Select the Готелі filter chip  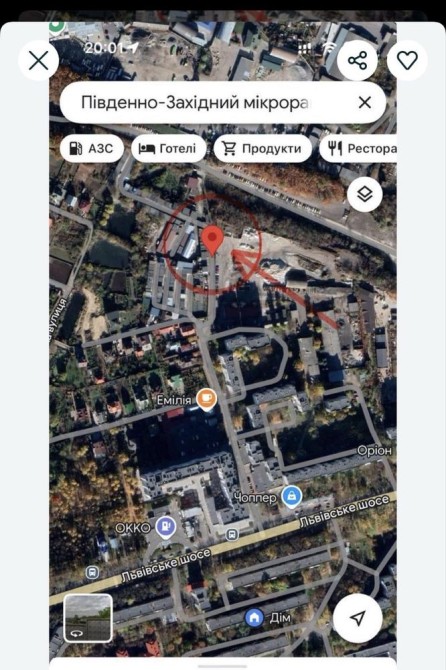(168, 148)
